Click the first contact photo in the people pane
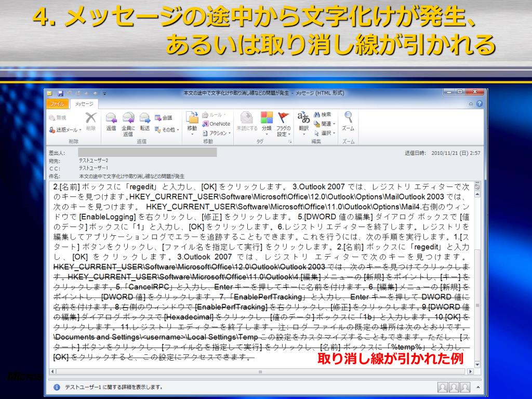This screenshot has height=399, width=532. [443, 387]
